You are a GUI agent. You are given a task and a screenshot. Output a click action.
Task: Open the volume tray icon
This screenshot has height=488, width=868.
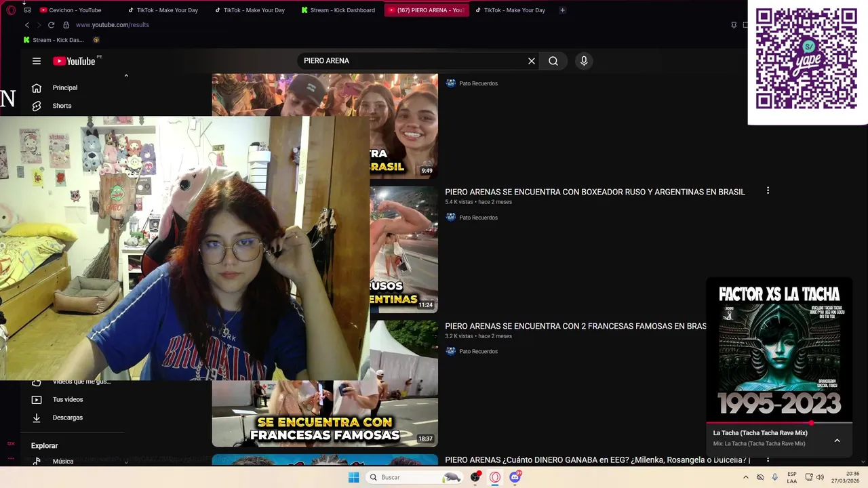pyautogui.click(x=820, y=477)
